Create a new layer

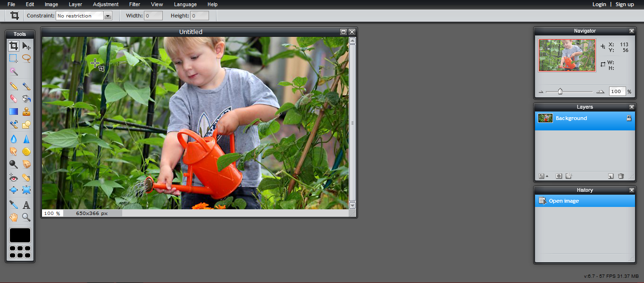tap(610, 176)
